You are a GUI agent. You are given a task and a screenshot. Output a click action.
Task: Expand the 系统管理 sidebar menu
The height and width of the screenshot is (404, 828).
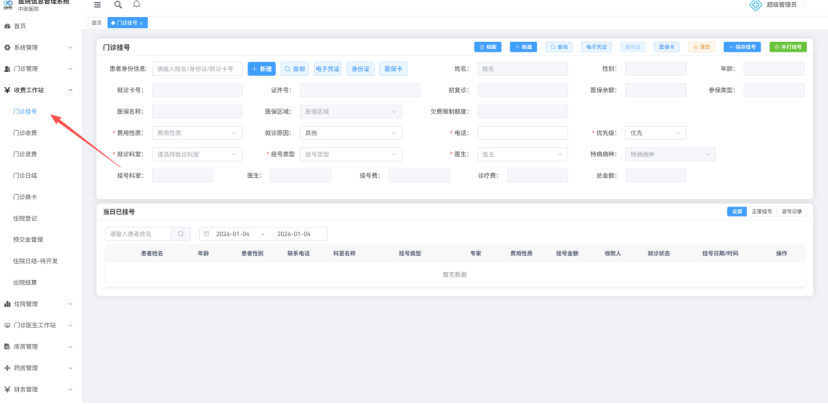pyautogui.click(x=40, y=47)
